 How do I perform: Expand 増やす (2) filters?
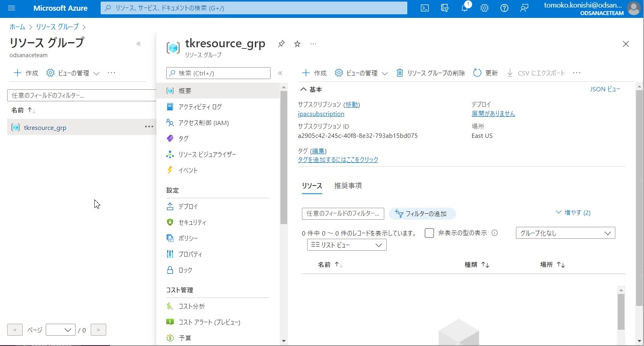click(x=573, y=213)
